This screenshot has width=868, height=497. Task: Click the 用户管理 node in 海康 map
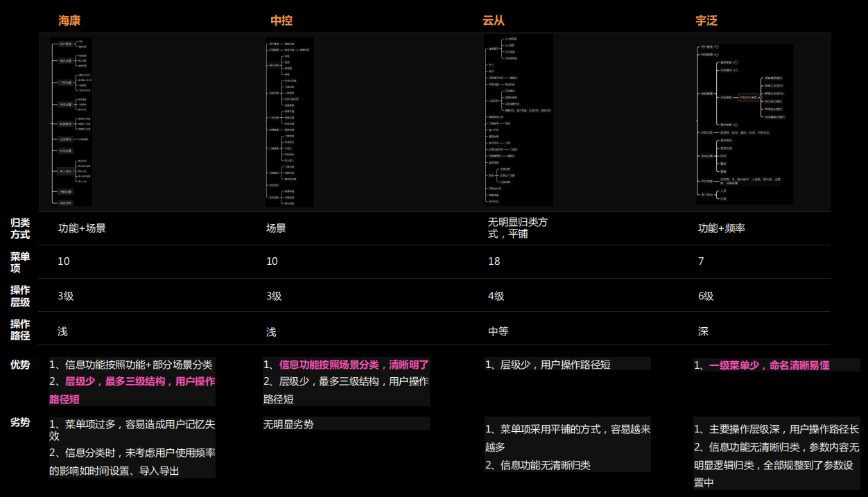(x=66, y=44)
